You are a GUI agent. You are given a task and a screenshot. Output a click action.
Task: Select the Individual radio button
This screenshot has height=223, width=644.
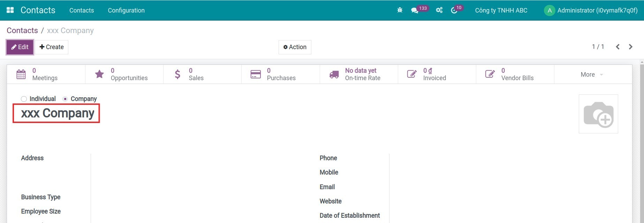[x=24, y=99]
